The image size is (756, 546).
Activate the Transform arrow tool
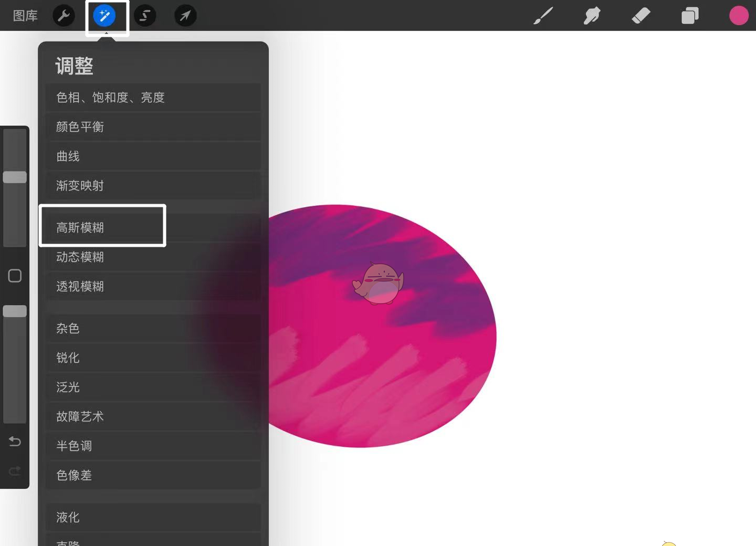click(185, 16)
